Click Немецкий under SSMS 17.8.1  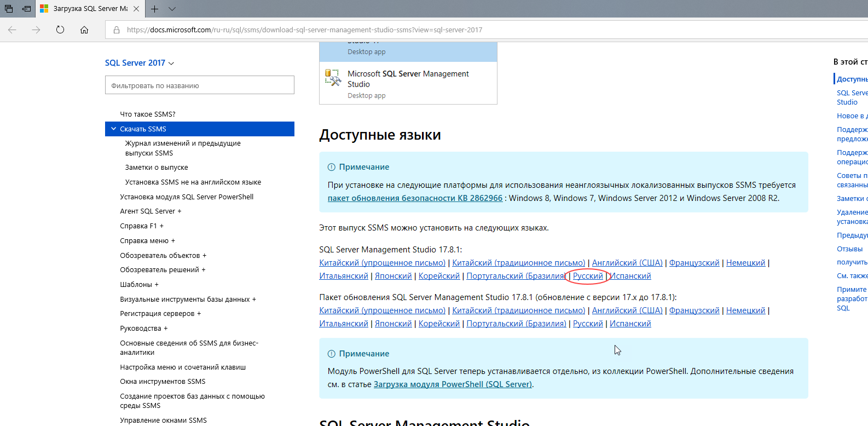click(x=745, y=263)
